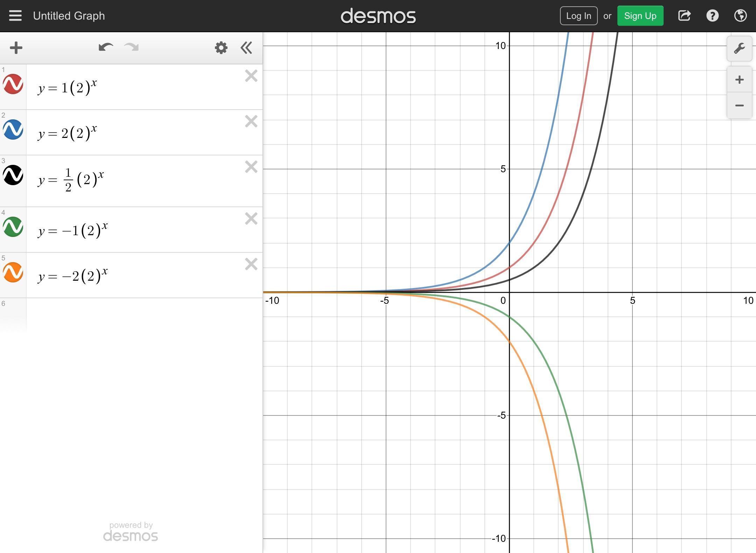This screenshot has width=756, height=553.
Task: Open the Share Graph icon
Action: [684, 16]
